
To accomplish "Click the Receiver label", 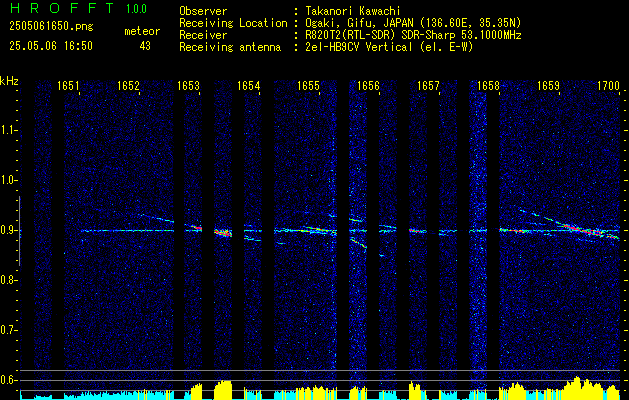I will tap(203, 35).
